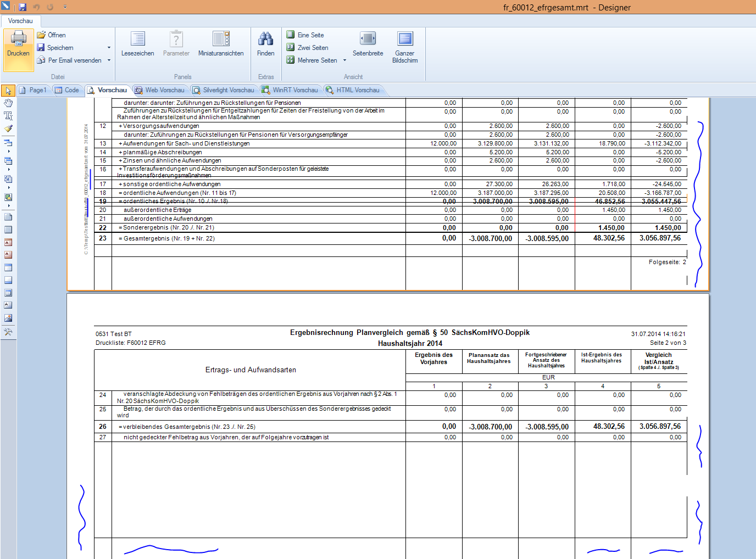Click the 'Ertrags- und Aufwandsarten' column header
The image size is (756, 559).
pos(251,370)
